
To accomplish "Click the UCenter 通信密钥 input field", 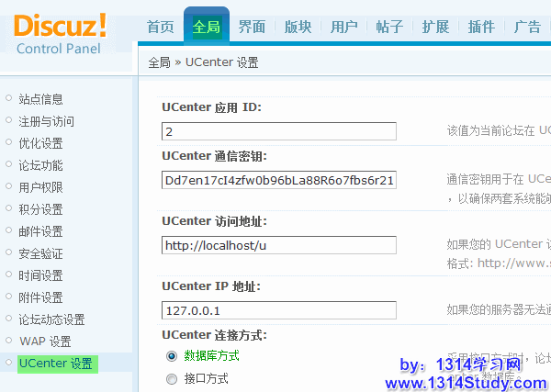I will tap(278, 180).
